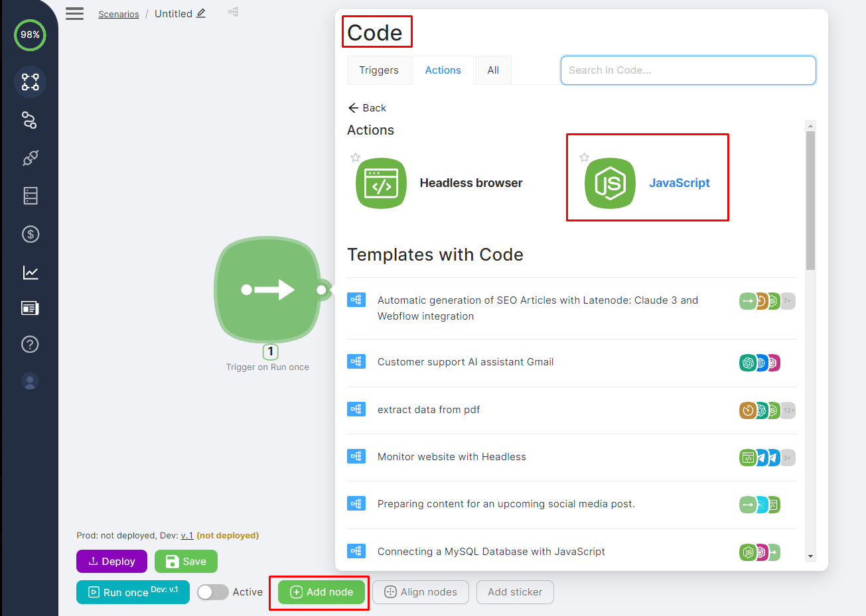Click the Search in Code field
This screenshot has height=616, width=866.
click(687, 70)
